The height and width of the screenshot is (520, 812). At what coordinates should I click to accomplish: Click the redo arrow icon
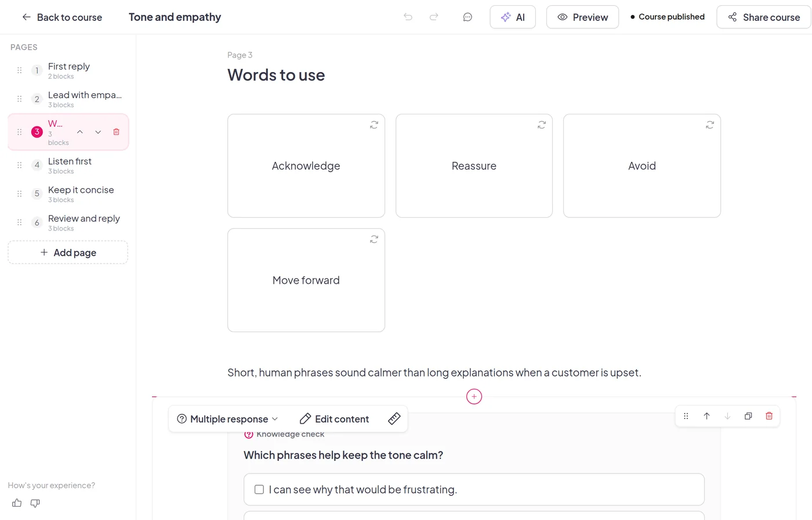tap(434, 17)
